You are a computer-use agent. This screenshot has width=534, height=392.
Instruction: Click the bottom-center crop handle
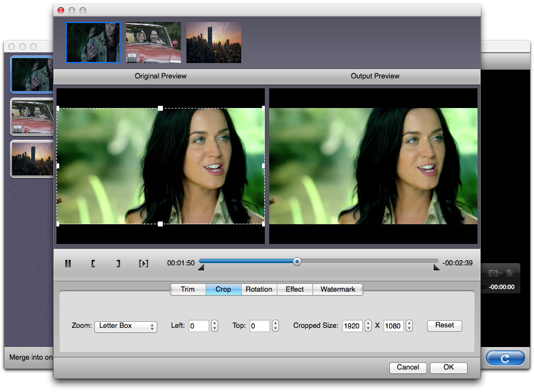tap(161, 224)
